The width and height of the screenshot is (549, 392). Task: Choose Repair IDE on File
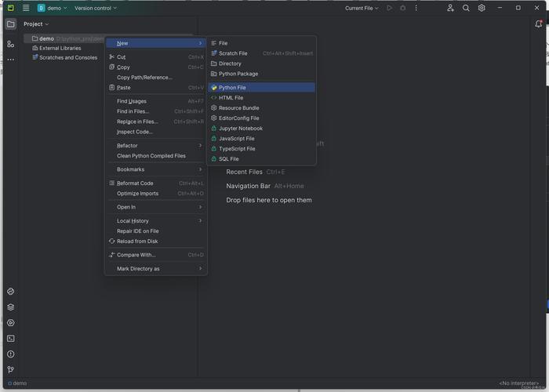(x=156, y=231)
